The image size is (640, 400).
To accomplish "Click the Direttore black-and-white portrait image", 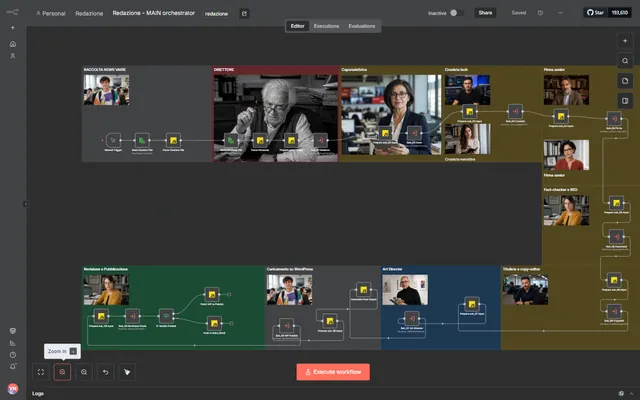I will (x=276, y=118).
